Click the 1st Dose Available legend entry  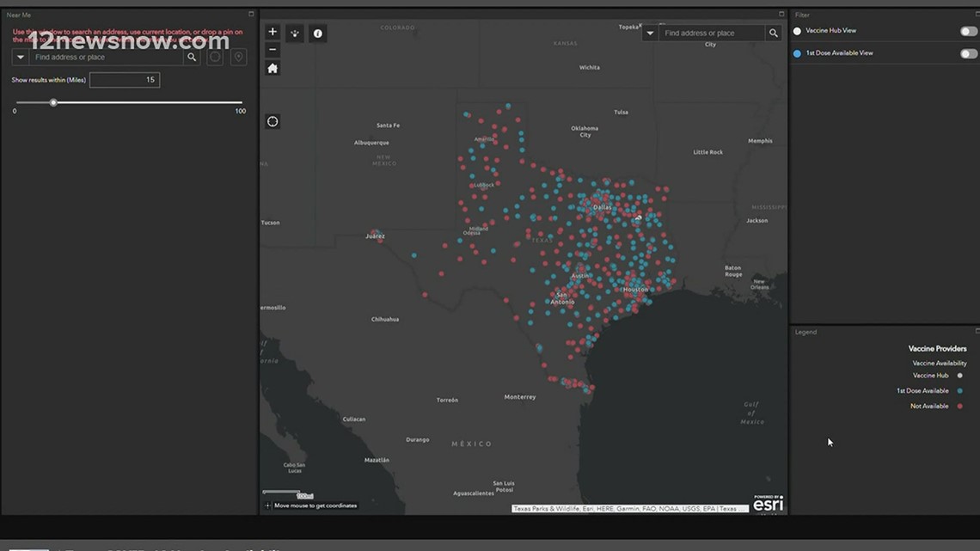click(x=929, y=390)
